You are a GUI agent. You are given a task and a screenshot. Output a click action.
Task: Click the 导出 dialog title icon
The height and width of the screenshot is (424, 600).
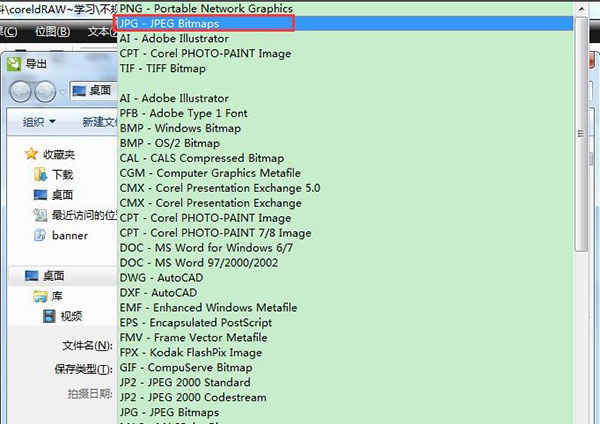pyautogui.click(x=14, y=64)
